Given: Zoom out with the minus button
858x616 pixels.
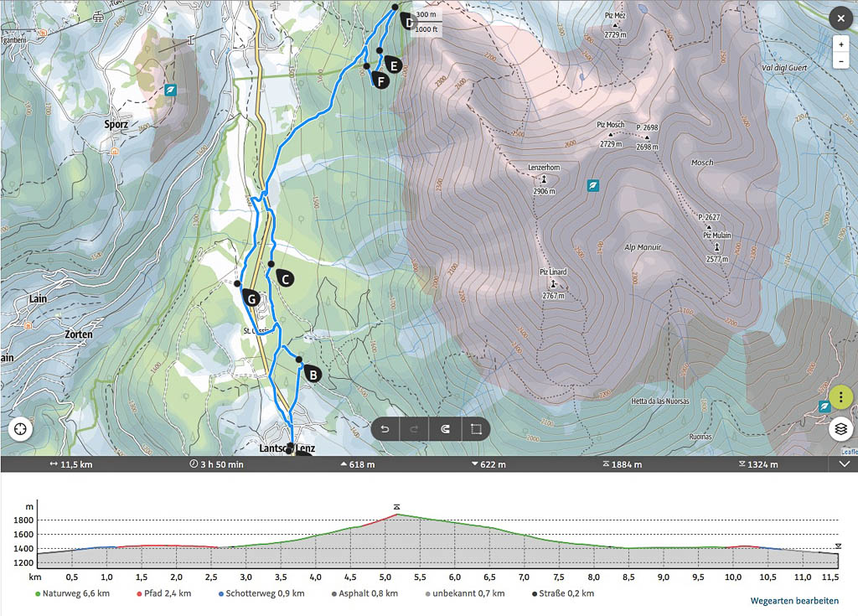Looking at the screenshot, I should (841, 61).
